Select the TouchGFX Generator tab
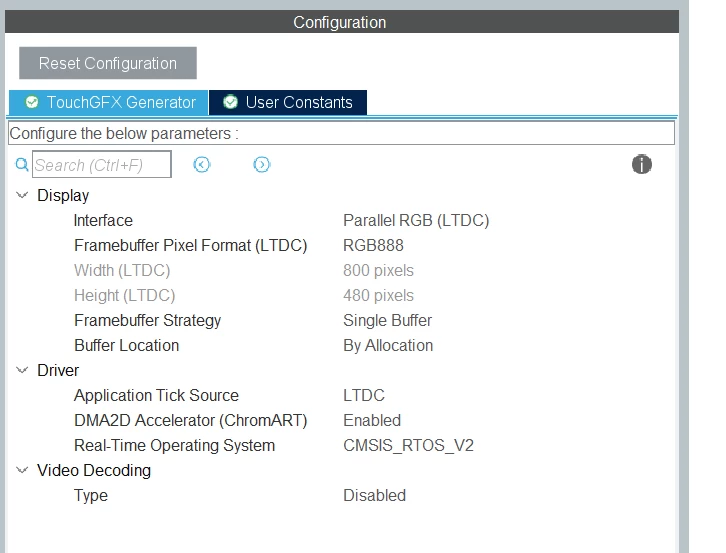 (x=108, y=102)
